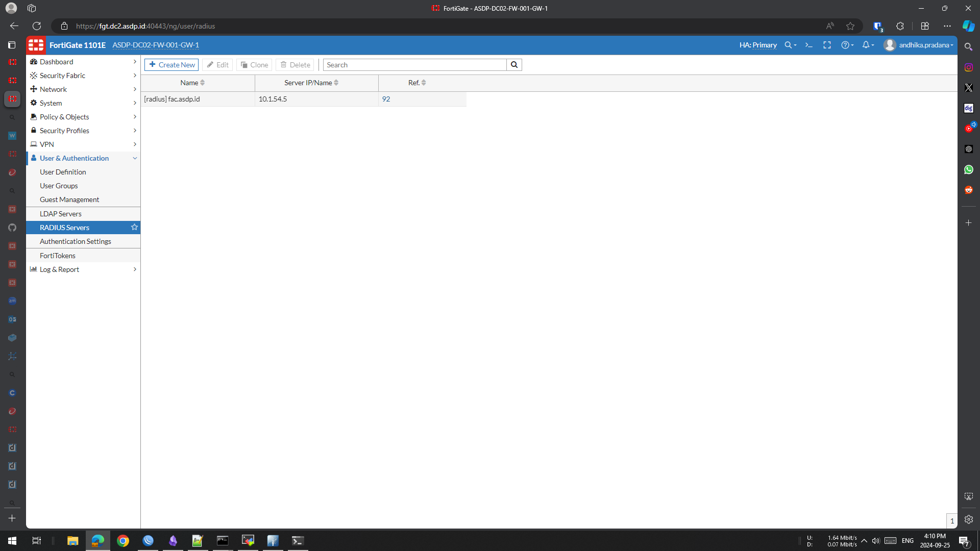Click the FortiGate logo icon

coord(36,45)
